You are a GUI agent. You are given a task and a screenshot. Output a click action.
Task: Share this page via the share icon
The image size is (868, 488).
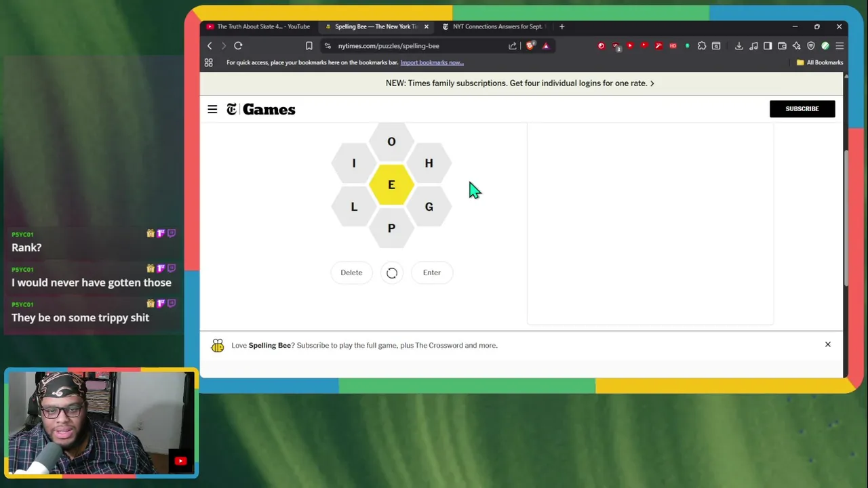click(x=513, y=45)
